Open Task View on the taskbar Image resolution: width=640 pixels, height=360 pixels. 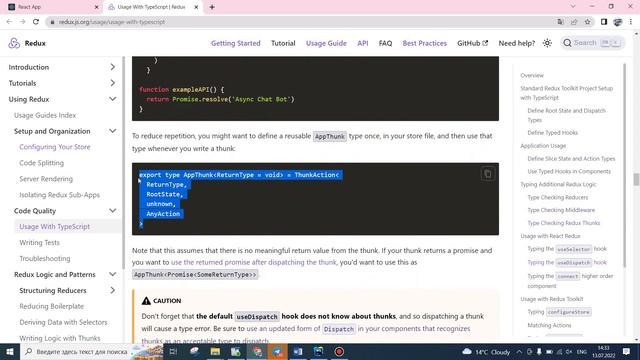(173, 352)
